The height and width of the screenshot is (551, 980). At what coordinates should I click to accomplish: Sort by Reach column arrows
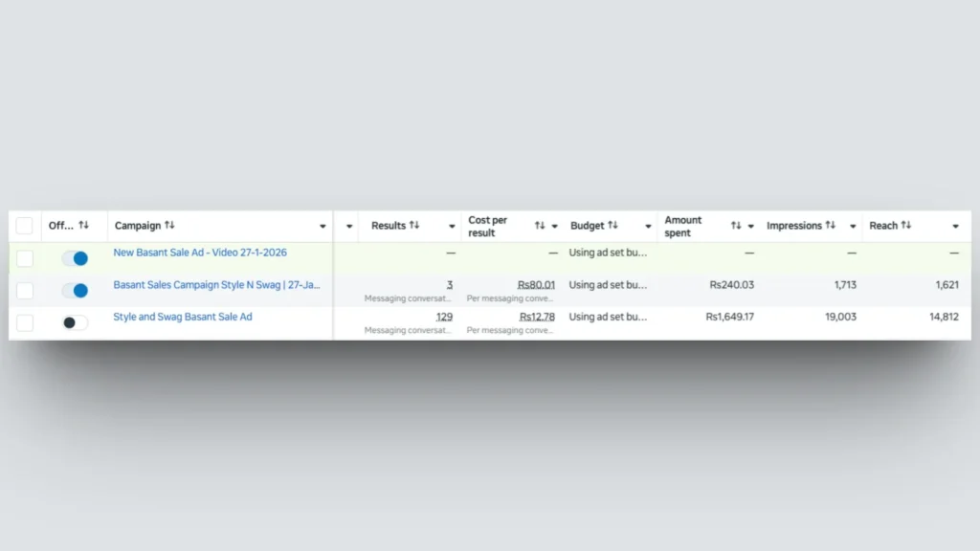pos(905,226)
